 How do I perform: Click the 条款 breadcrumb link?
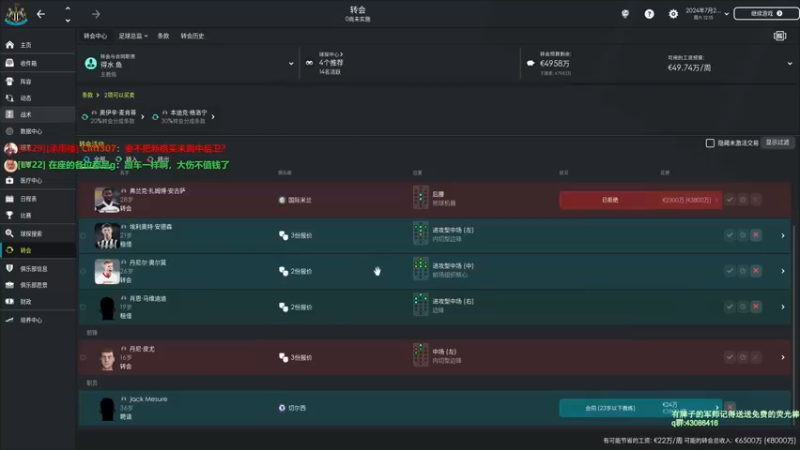tap(88, 95)
